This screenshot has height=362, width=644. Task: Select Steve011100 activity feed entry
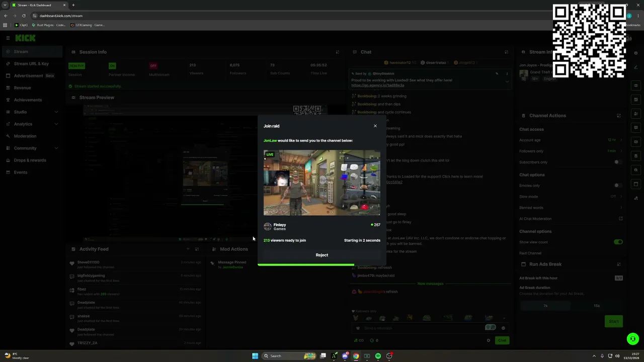(136, 264)
